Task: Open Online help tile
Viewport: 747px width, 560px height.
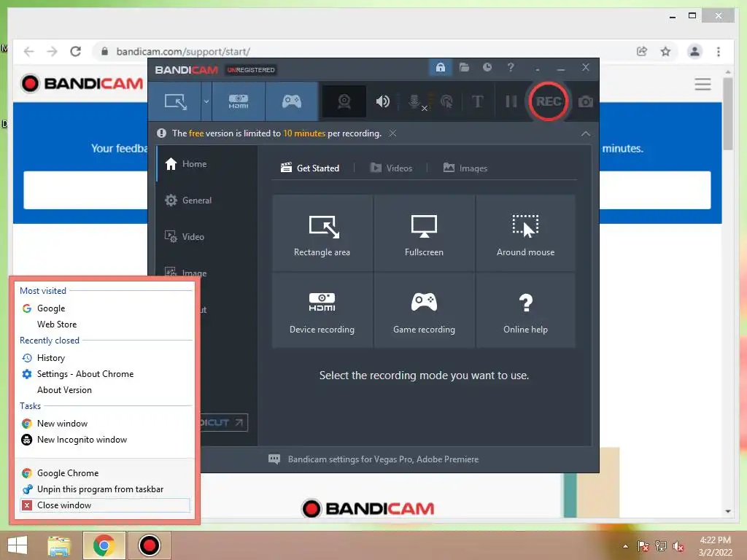Action: pos(525,310)
